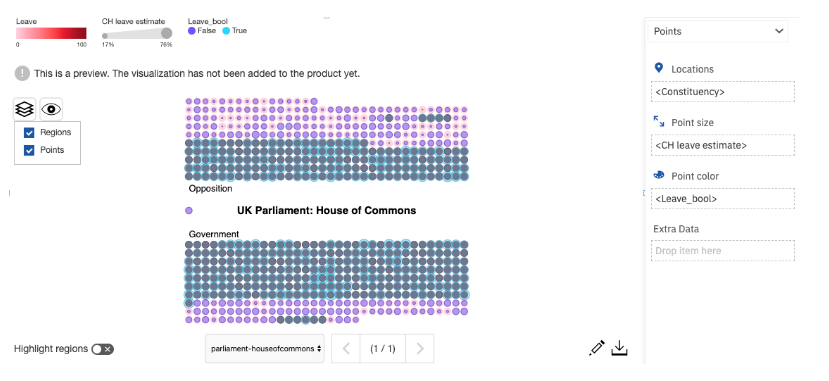Click the preview info warning icon
Screen dimensions: 829x381
pos(22,73)
